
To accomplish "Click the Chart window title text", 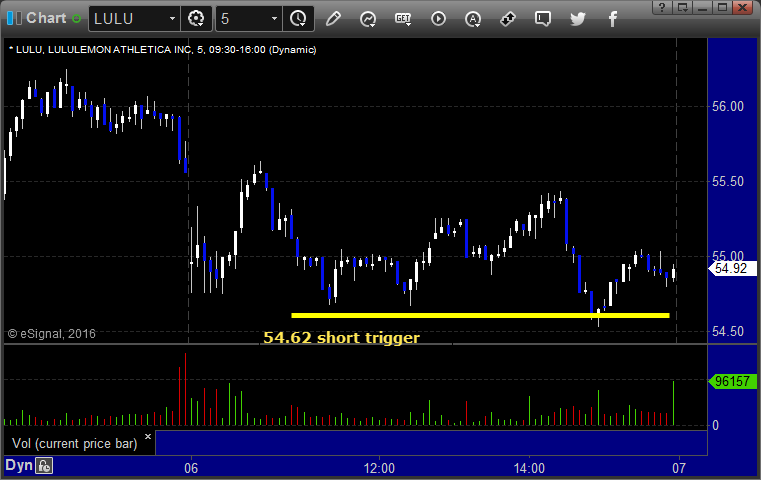I will point(46,18).
